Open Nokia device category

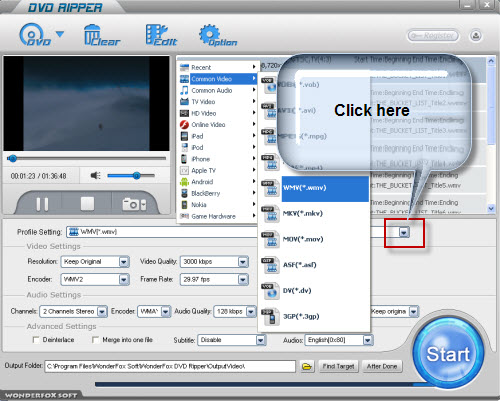[218, 205]
